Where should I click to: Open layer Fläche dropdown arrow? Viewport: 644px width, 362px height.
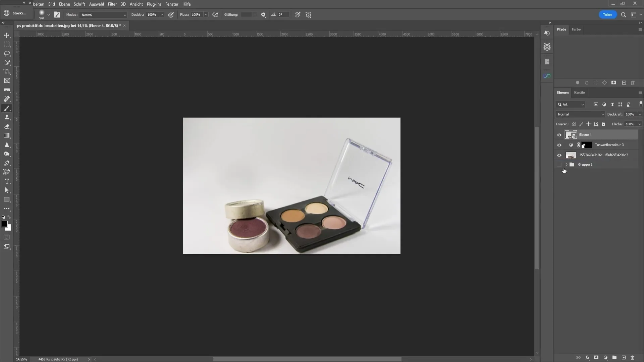(640, 124)
